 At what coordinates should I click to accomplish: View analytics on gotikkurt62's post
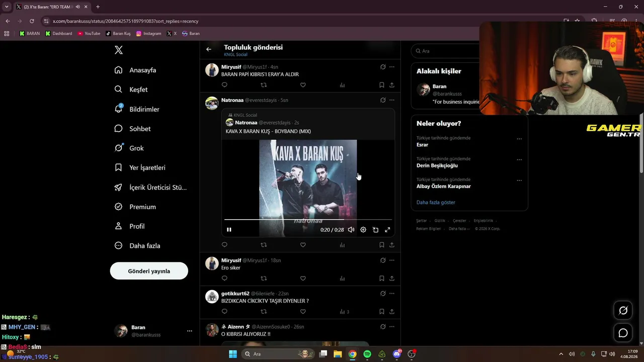[344, 312]
